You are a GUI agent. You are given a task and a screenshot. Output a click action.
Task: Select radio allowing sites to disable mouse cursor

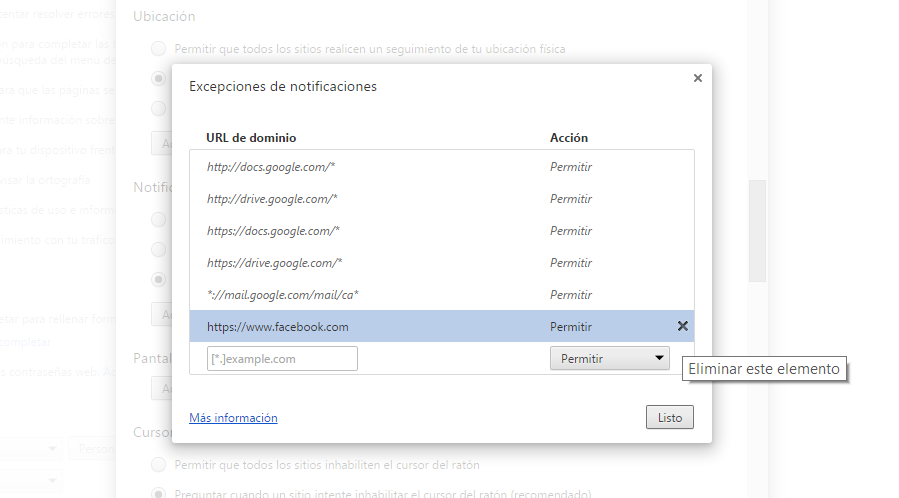(159, 465)
